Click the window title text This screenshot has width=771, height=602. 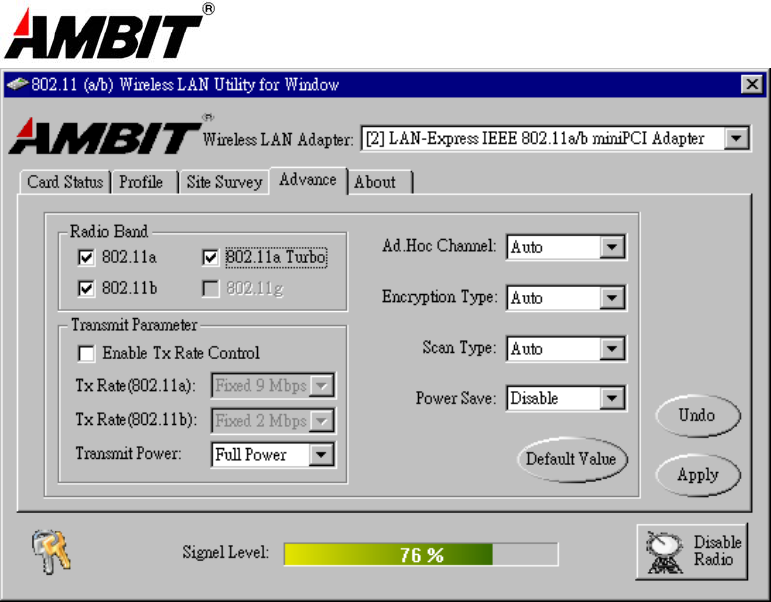[185, 85]
